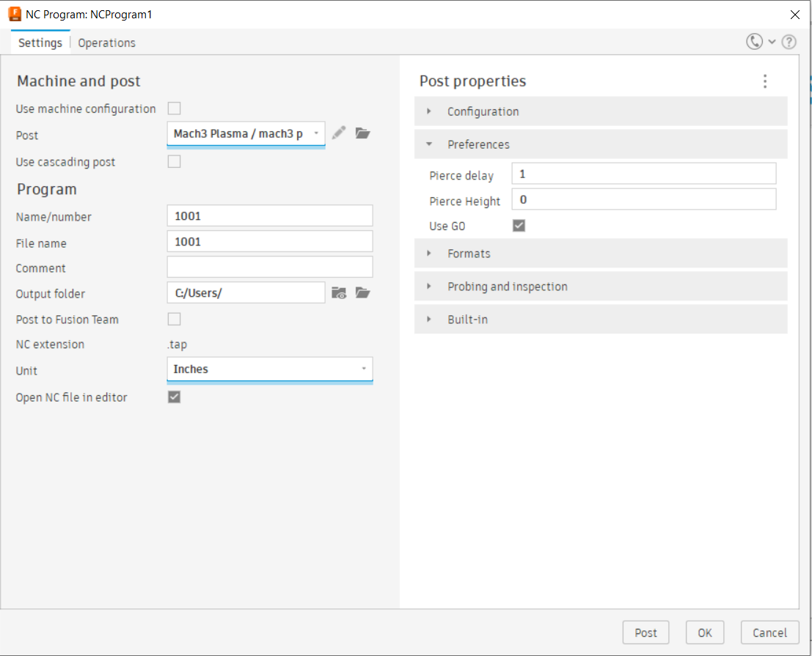812x656 pixels.
Task: Click the Fusion app icon in title bar
Action: pyautogui.click(x=15, y=14)
